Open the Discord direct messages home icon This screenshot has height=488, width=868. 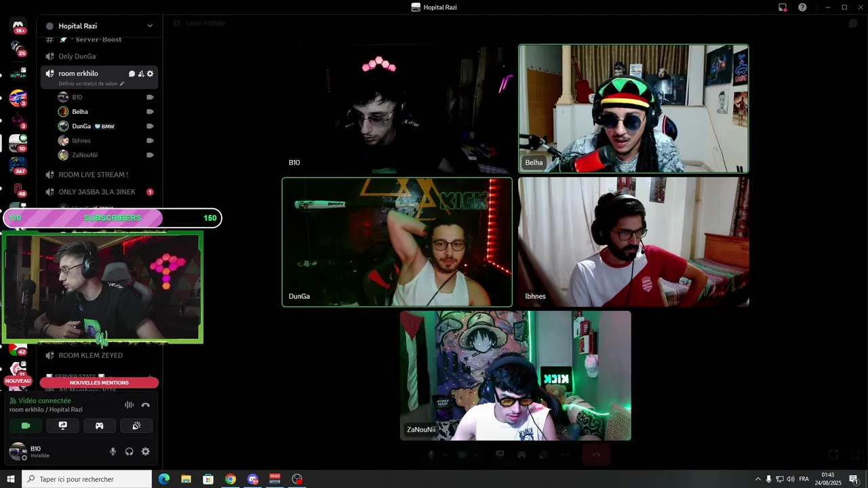click(x=18, y=26)
